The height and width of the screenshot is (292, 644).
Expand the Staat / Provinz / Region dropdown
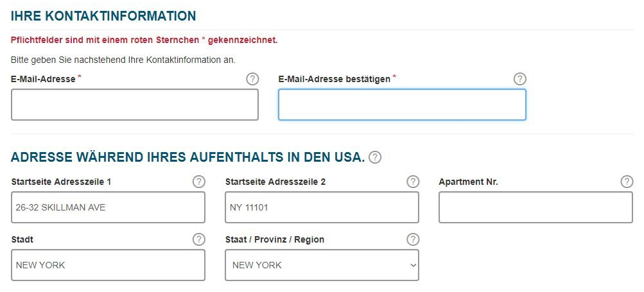click(x=322, y=265)
